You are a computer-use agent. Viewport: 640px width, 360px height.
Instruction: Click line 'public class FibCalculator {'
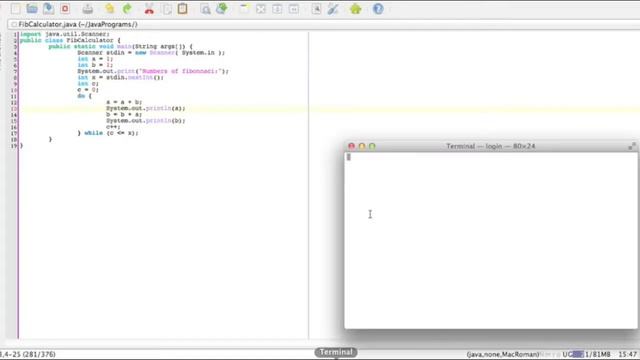click(70, 40)
